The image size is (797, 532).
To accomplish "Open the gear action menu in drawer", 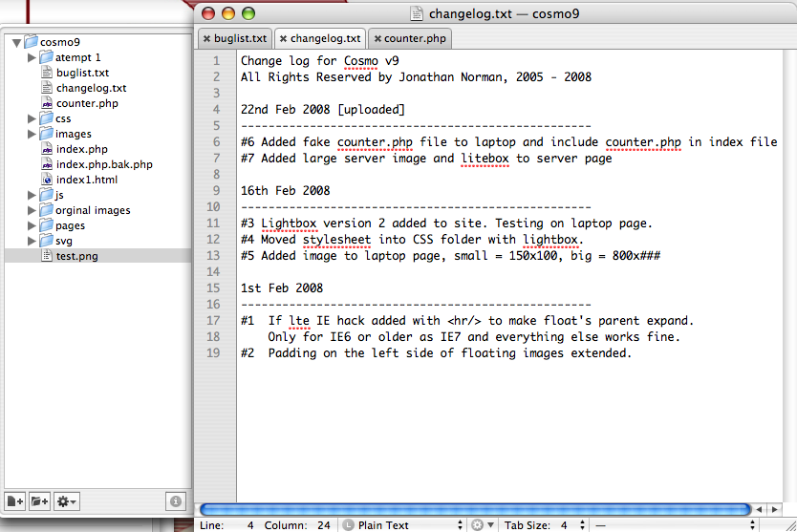I will pos(67,500).
